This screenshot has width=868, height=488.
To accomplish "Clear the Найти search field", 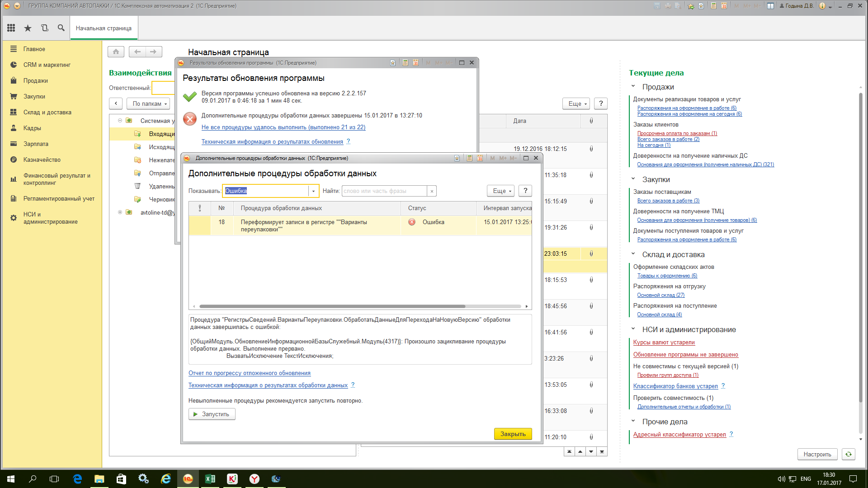I will click(x=432, y=191).
